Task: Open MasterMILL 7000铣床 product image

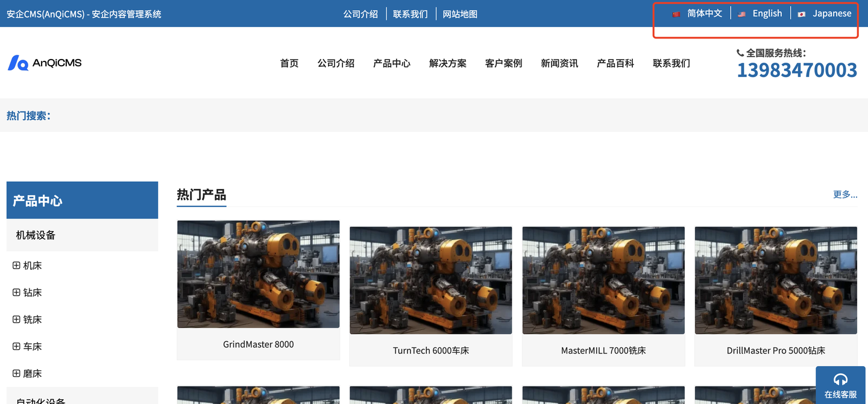Action: point(603,280)
